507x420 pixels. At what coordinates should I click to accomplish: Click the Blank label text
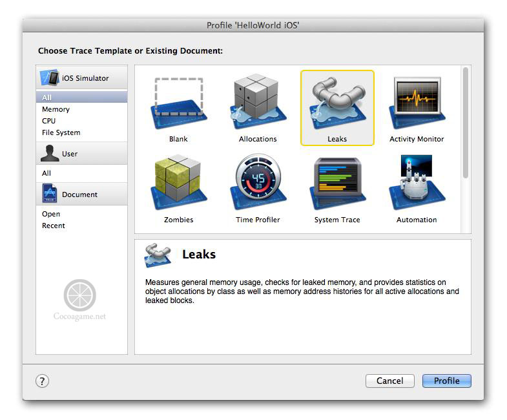coord(178,139)
